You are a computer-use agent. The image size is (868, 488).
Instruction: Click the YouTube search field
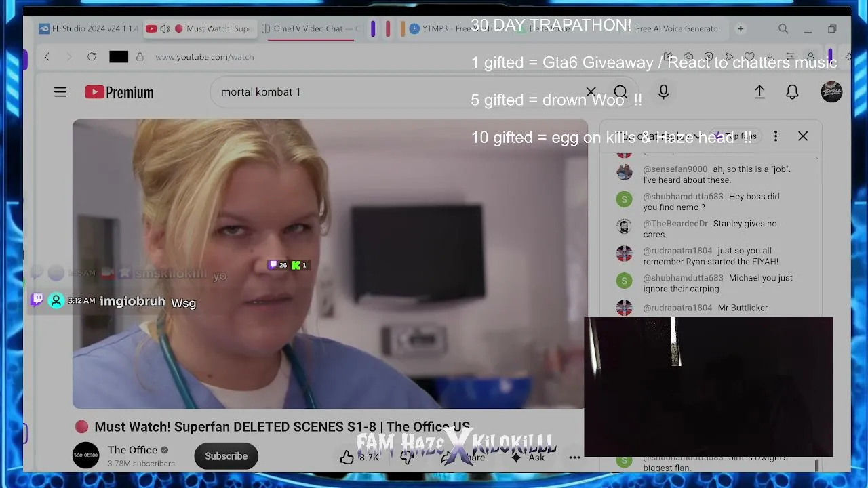click(x=400, y=92)
